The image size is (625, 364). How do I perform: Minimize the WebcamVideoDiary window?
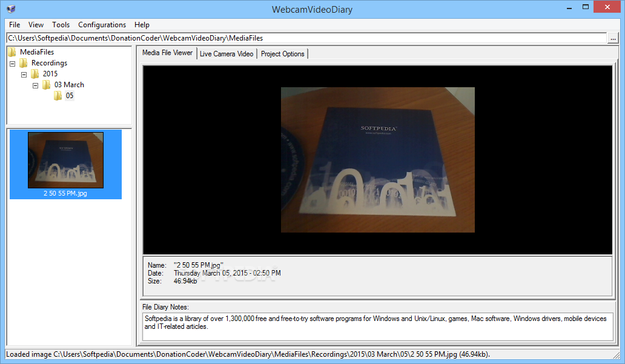[569, 8]
